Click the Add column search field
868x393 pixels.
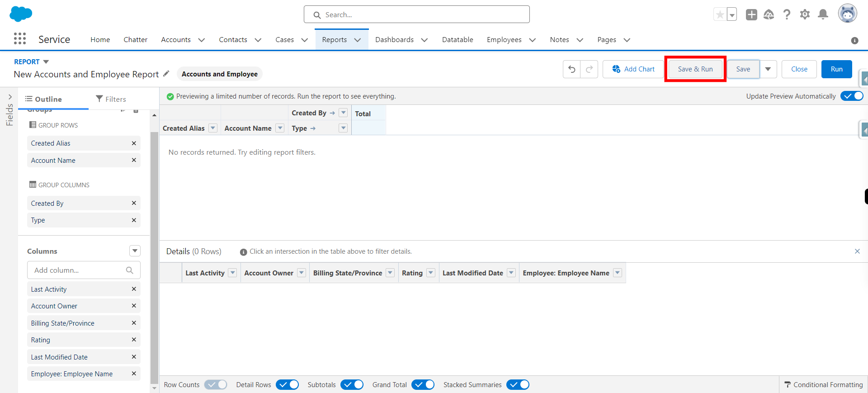click(x=84, y=270)
